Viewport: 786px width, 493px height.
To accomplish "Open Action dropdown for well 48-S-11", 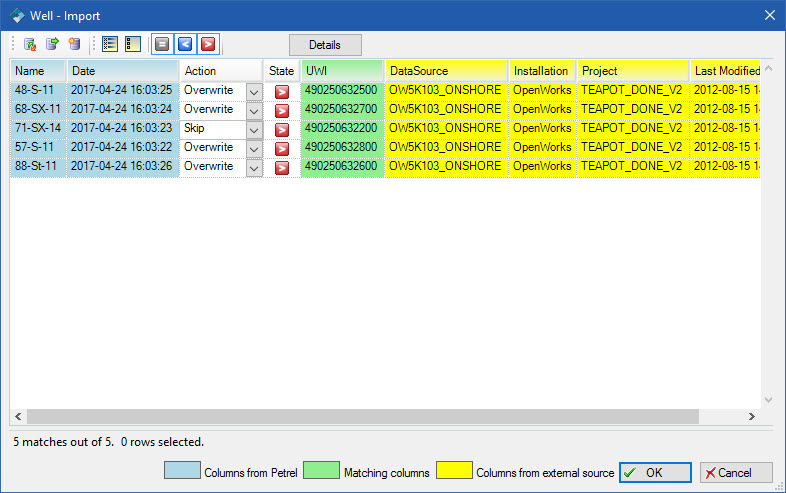I will (254, 92).
